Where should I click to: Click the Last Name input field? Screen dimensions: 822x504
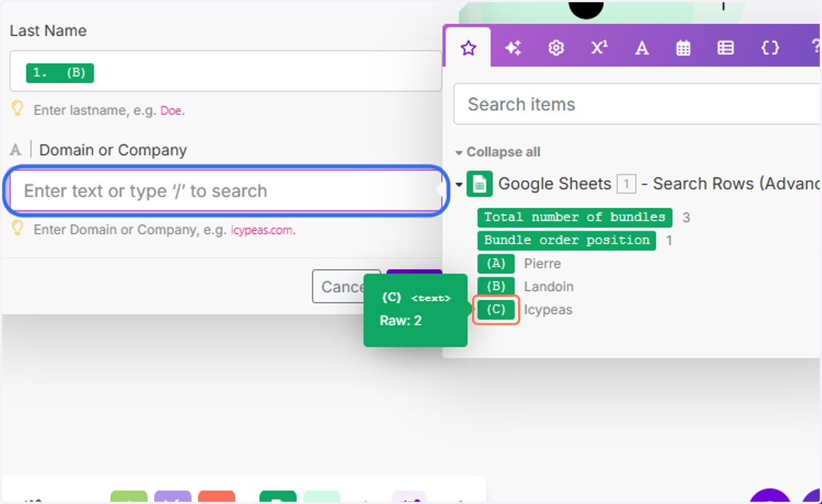(x=226, y=71)
